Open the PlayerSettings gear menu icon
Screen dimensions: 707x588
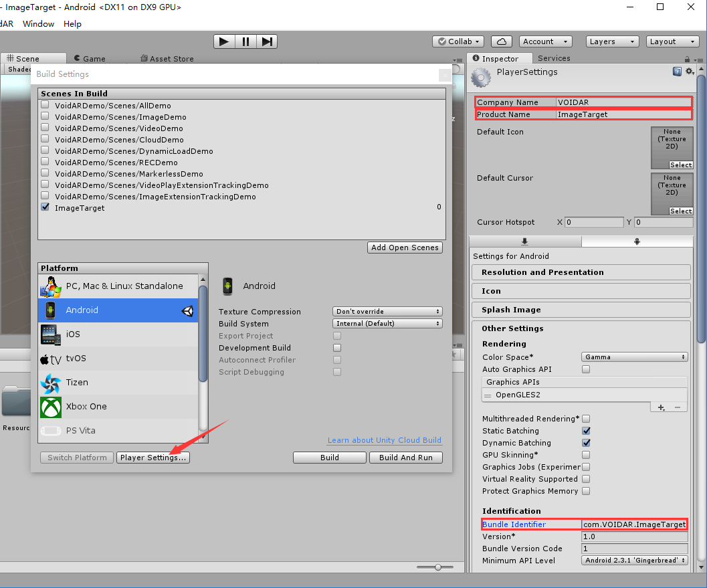[x=690, y=72]
